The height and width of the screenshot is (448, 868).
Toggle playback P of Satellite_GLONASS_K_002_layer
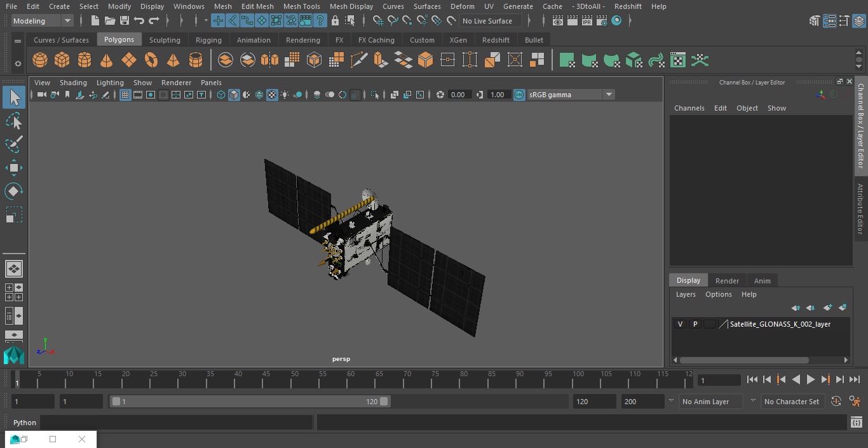click(x=695, y=324)
